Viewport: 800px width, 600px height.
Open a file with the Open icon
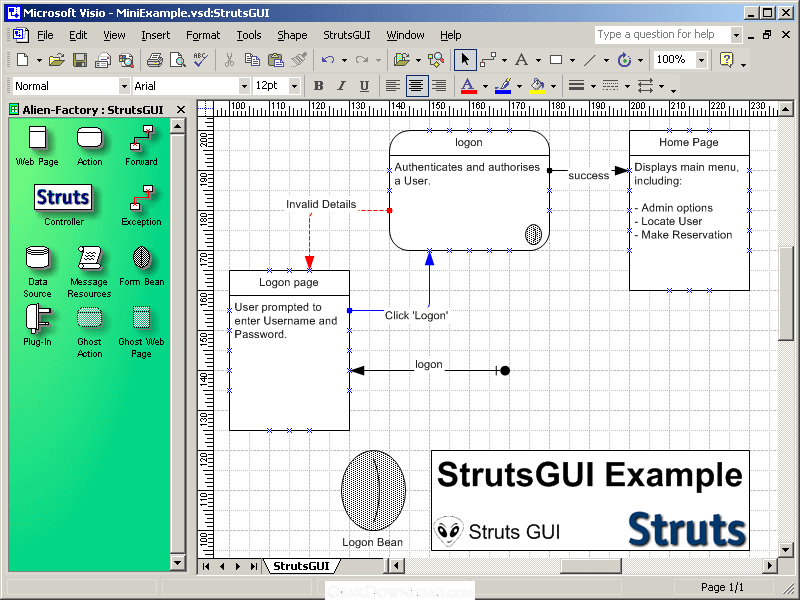click(x=57, y=60)
